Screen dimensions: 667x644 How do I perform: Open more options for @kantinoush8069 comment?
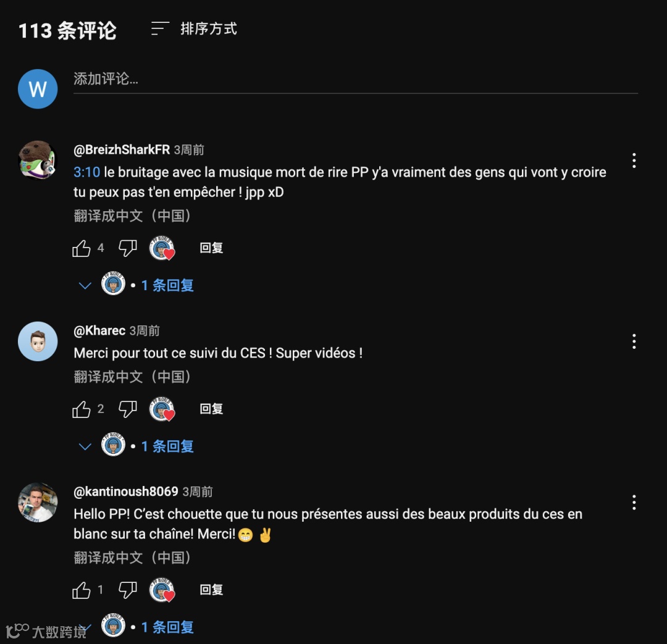point(634,503)
